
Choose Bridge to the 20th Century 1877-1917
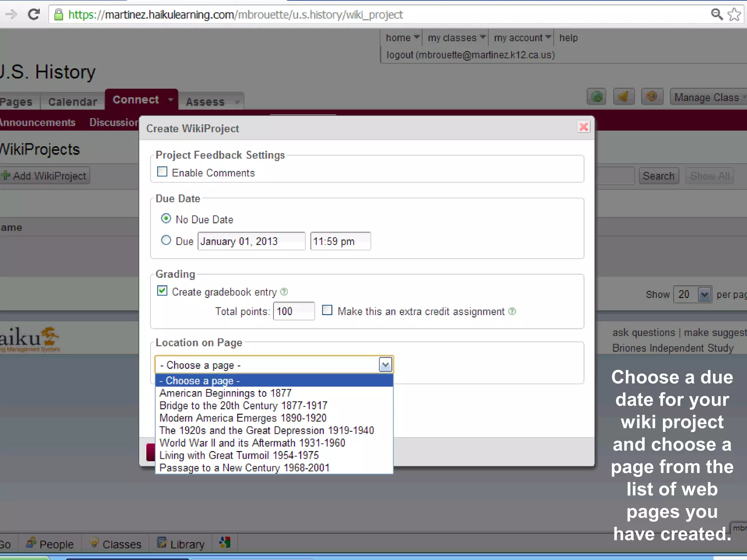tap(274, 405)
